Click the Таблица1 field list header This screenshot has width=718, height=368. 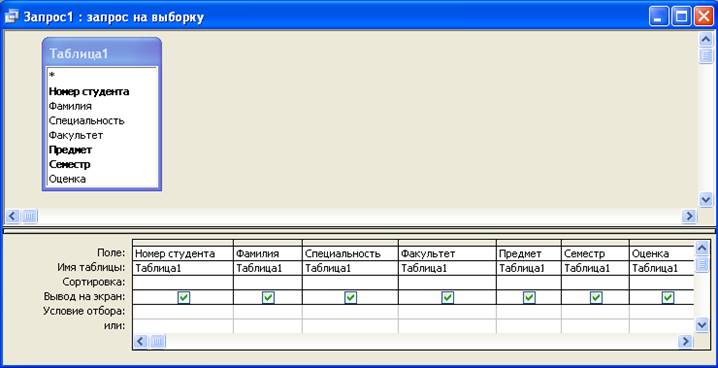click(102, 54)
